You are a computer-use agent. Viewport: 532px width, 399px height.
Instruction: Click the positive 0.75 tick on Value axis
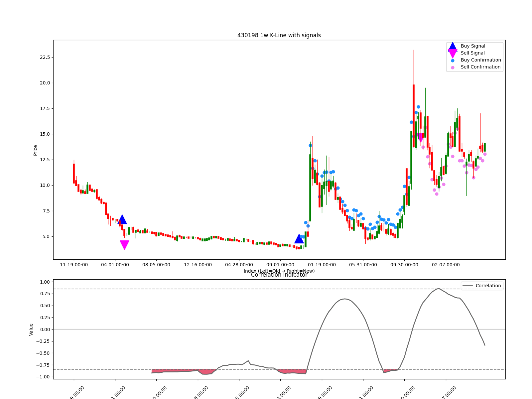point(45,294)
